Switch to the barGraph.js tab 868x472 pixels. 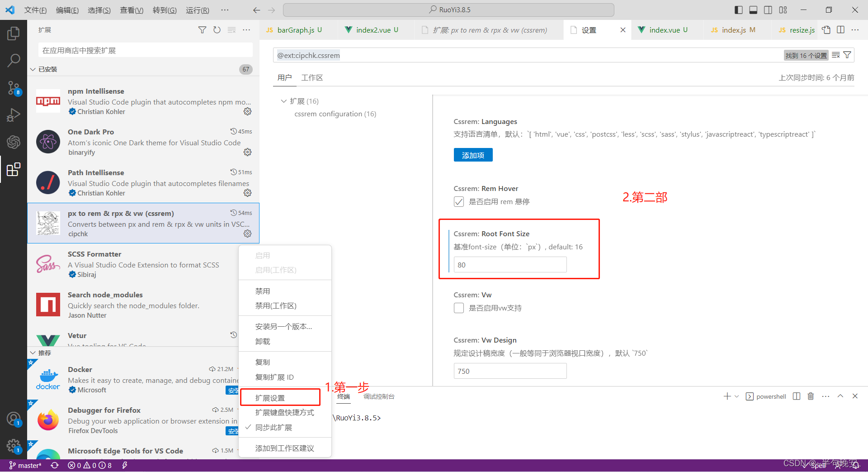click(296, 30)
